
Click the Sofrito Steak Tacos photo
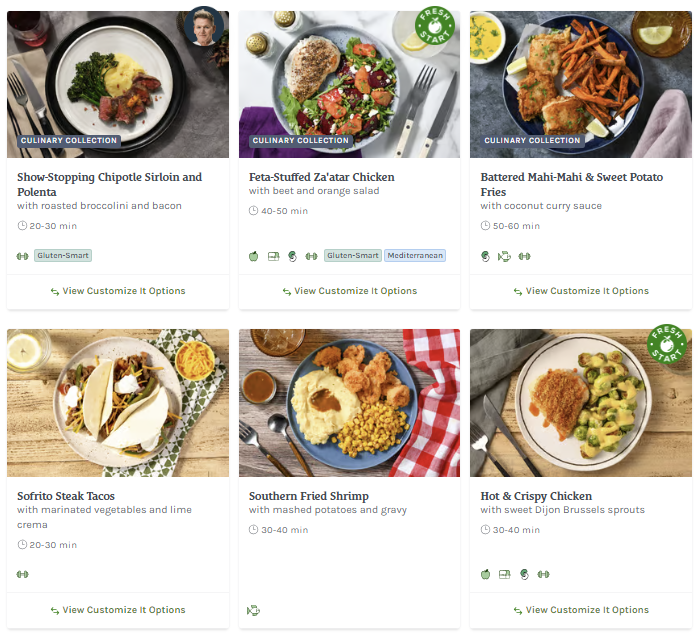click(118, 402)
